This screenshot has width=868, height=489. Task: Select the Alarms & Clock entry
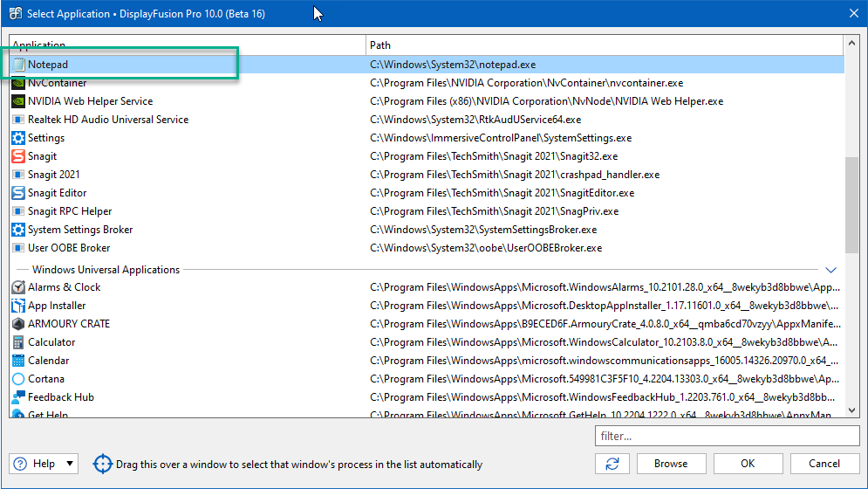tap(65, 287)
